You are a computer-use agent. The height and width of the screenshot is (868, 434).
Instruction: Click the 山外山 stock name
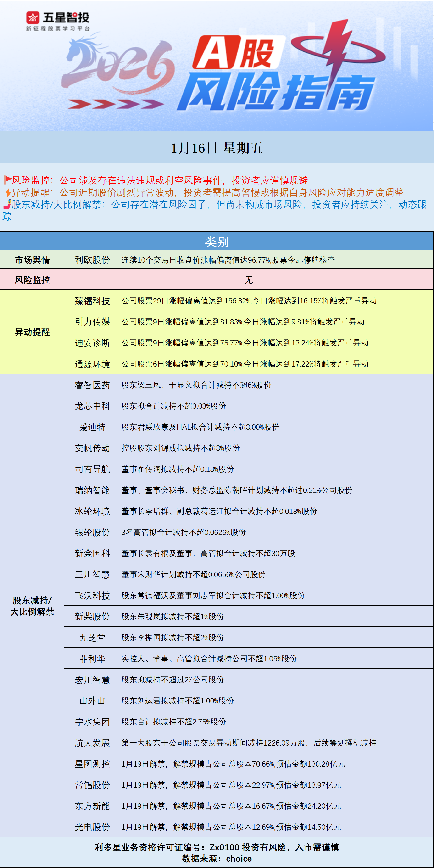pos(92,701)
